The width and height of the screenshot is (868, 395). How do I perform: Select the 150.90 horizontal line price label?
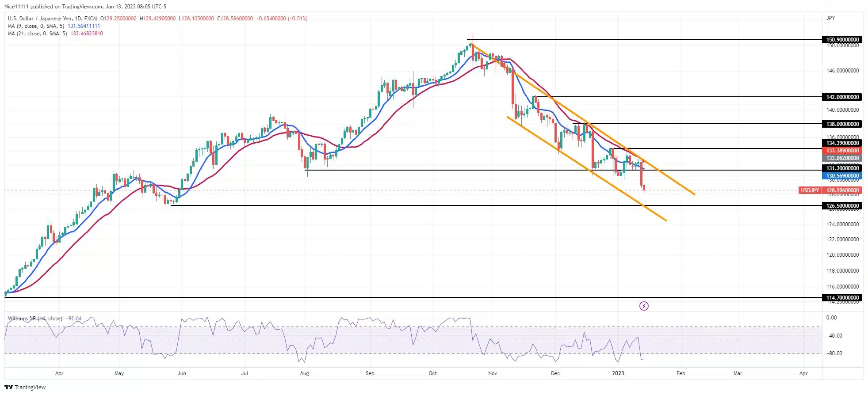(842, 40)
